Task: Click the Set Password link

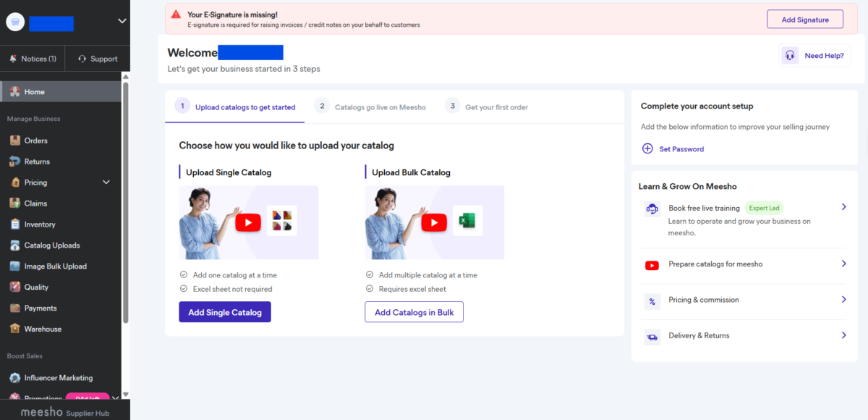Action: [x=681, y=149]
